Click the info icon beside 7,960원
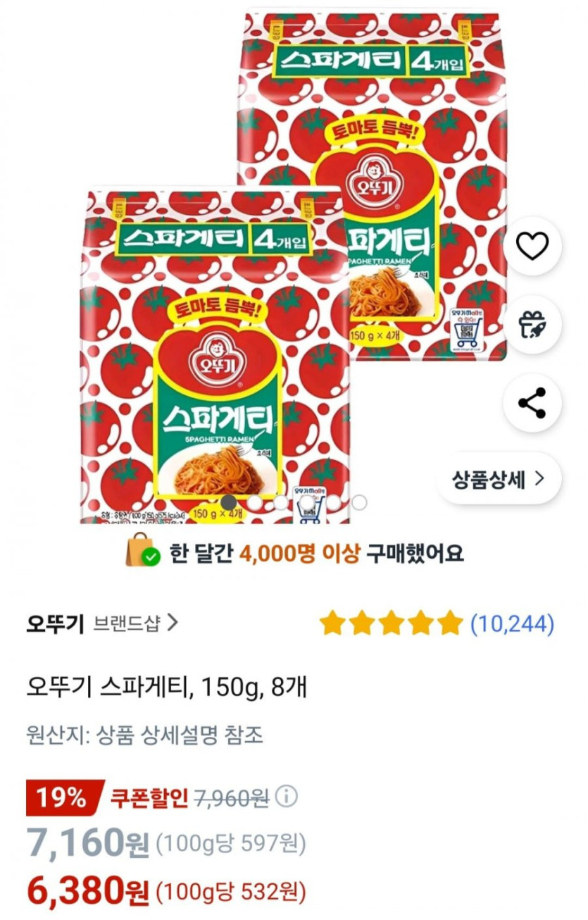The image size is (588, 920). 286,797
